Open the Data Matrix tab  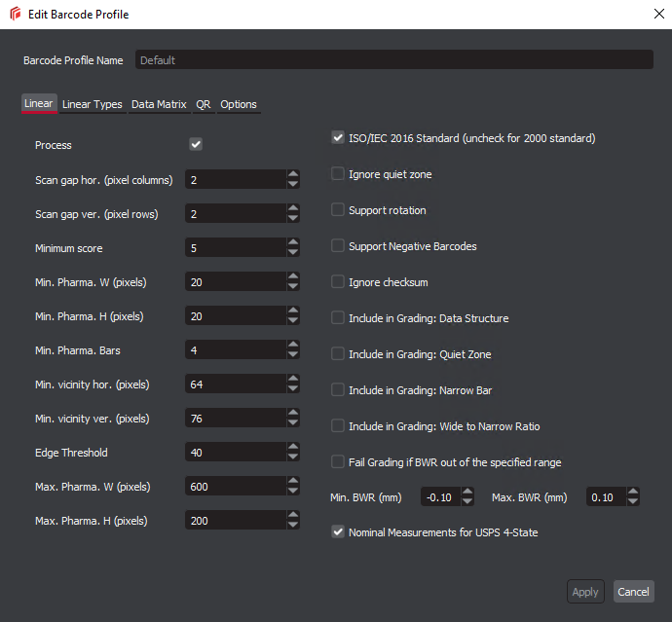click(x=159, y=104)
